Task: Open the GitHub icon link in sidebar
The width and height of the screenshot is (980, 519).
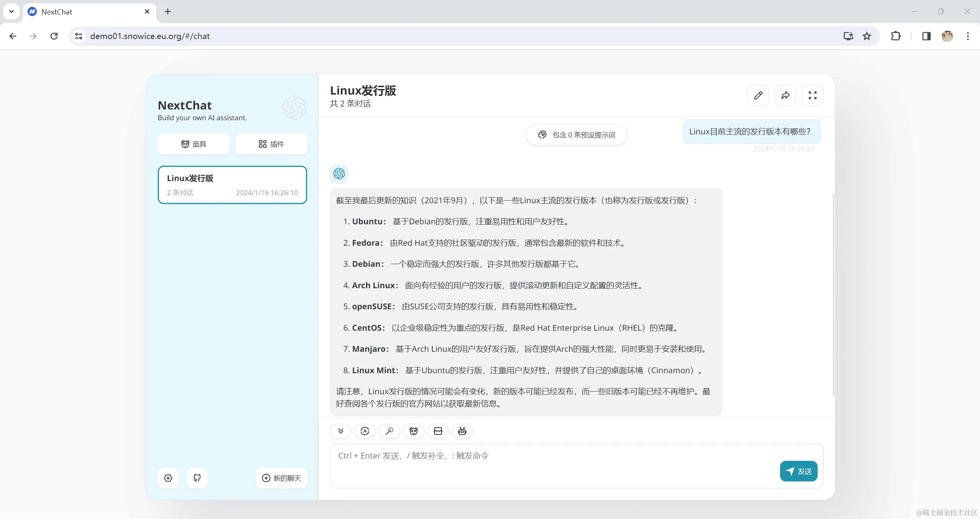Action: click(x=197, y=478)
